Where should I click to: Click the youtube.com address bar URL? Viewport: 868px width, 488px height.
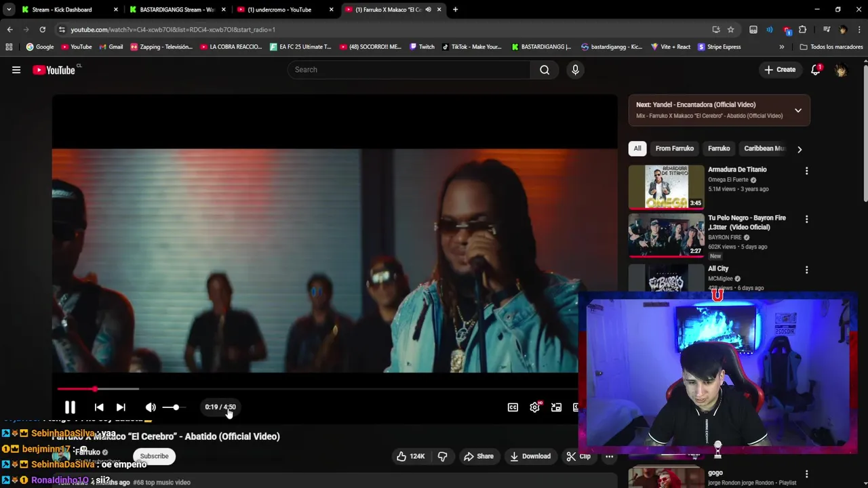tap(173, 30)
